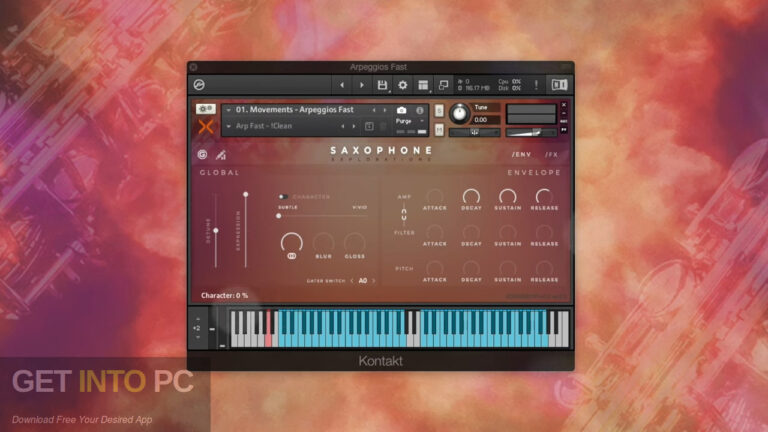The image size is (768, 432).
Task: Click the Kontakt logo in the toolbar
Action: [x=199, y=85]
